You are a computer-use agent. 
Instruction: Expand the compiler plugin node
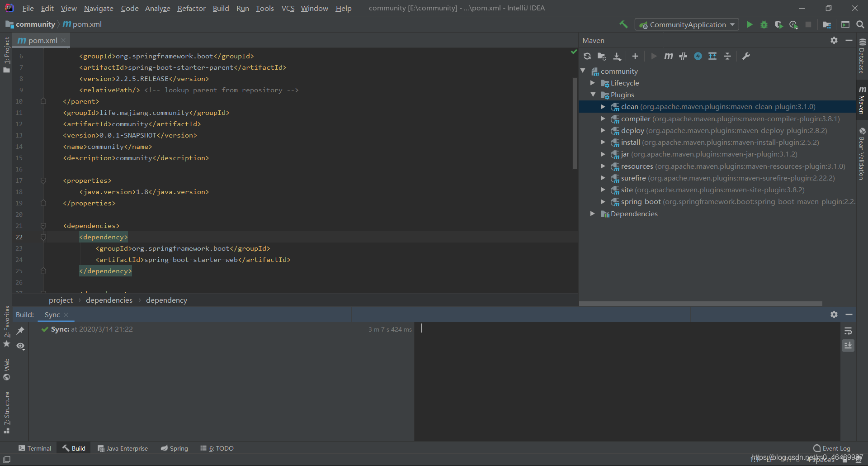[603, 119]
